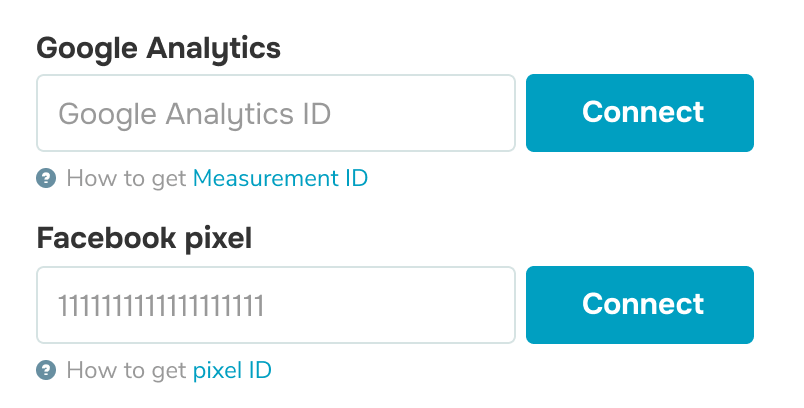Click the 1111111111111111 placeholder in pixel field

[161, 306]
